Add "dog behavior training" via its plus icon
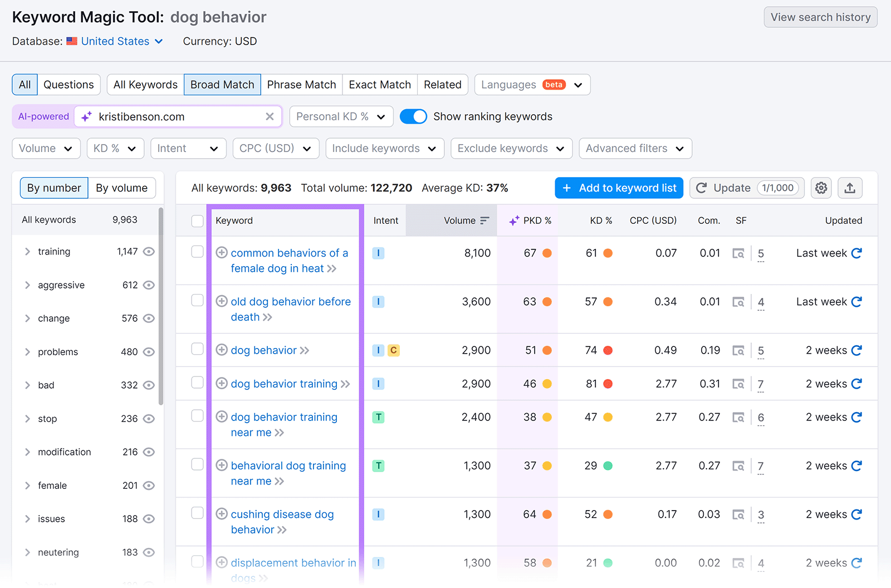Image resolution: width=891 pixels, height=588 pixels. (x=221, y=384)
